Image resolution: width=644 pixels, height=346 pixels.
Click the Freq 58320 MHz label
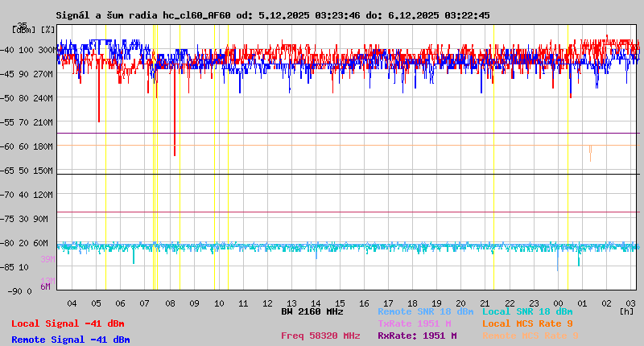coord(320,336)
